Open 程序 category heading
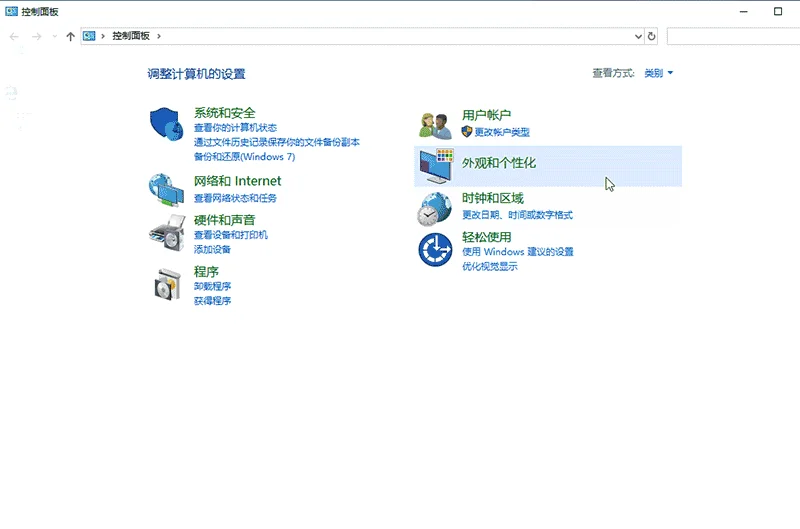Screen dimensions: 800x529 [206, 271]
